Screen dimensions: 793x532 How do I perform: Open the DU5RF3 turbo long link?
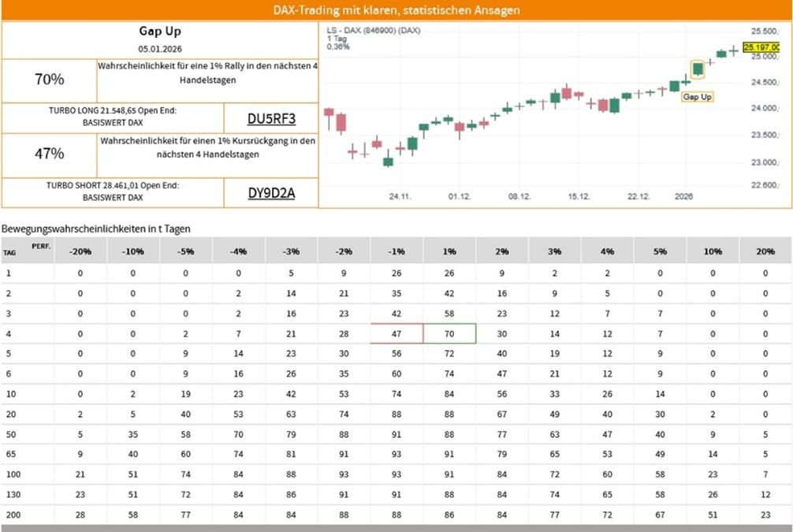click(x=271, y=119)
